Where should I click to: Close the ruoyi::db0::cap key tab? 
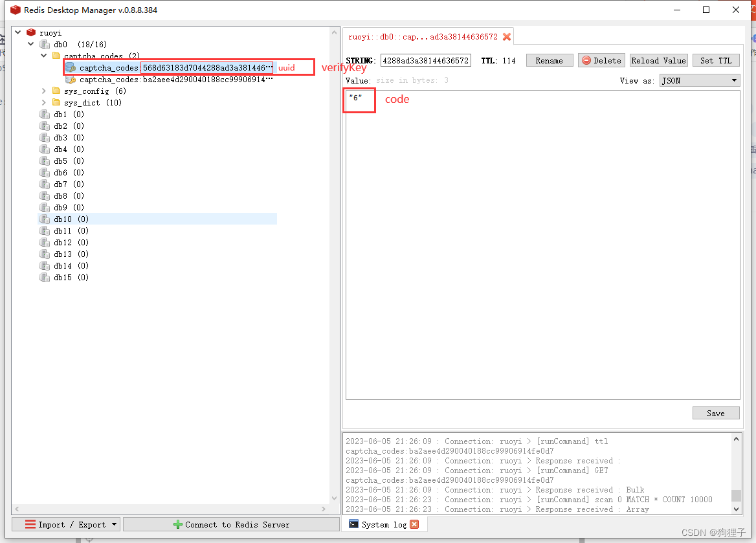click(507, 37)
